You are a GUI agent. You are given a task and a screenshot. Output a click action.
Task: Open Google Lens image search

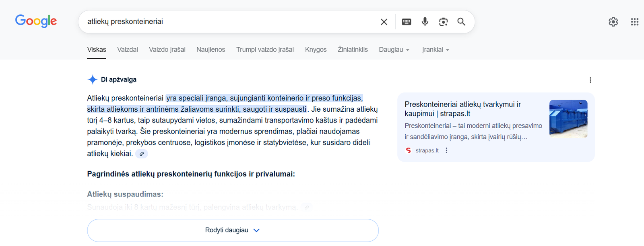coord(443,22)
